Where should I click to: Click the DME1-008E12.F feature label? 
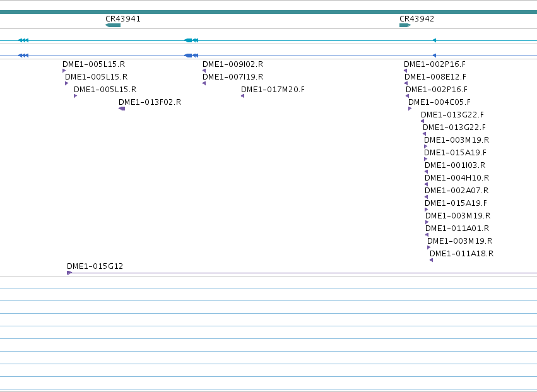point(435,77)
